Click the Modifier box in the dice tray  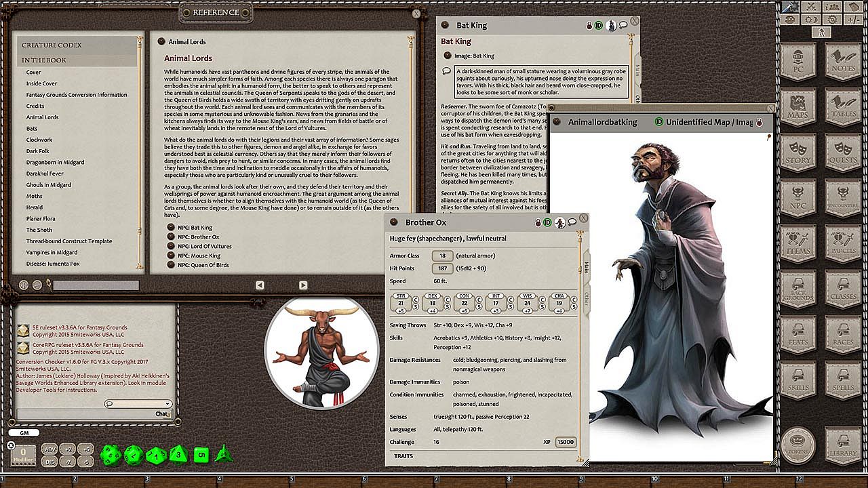[24, 455]
